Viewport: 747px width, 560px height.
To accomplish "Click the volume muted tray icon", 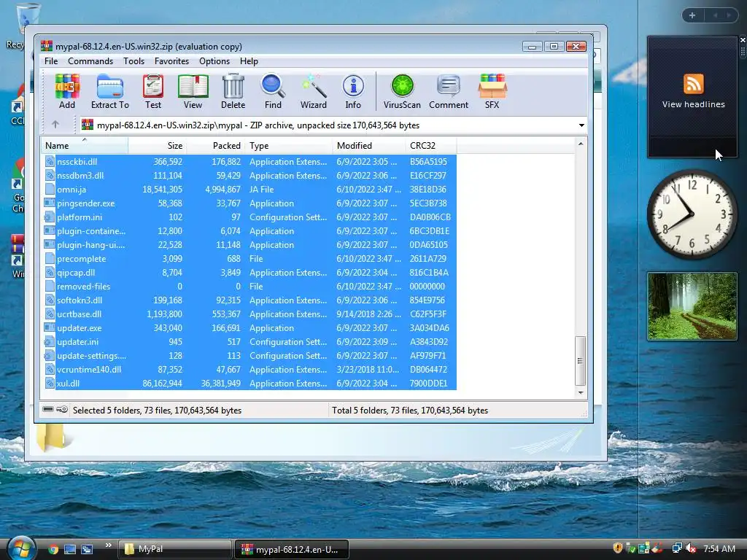I will tap(692, 548).
